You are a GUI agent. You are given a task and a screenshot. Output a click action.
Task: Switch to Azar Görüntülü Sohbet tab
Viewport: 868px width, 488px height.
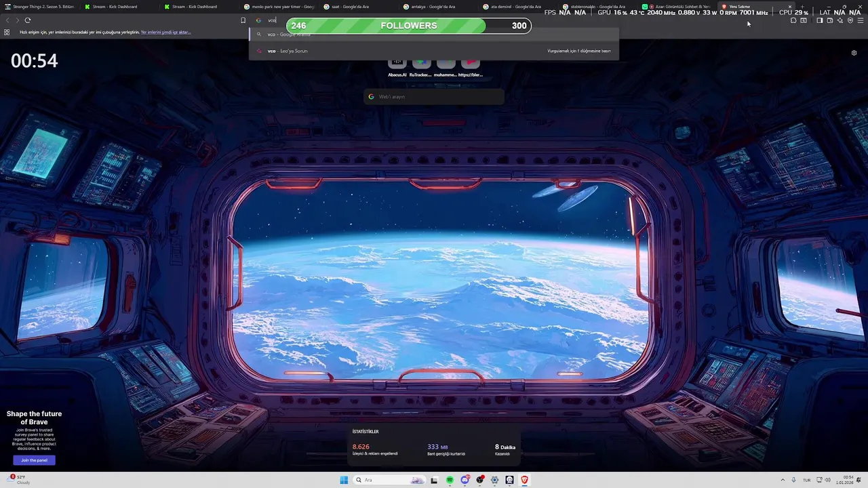(x=676, y=7)
